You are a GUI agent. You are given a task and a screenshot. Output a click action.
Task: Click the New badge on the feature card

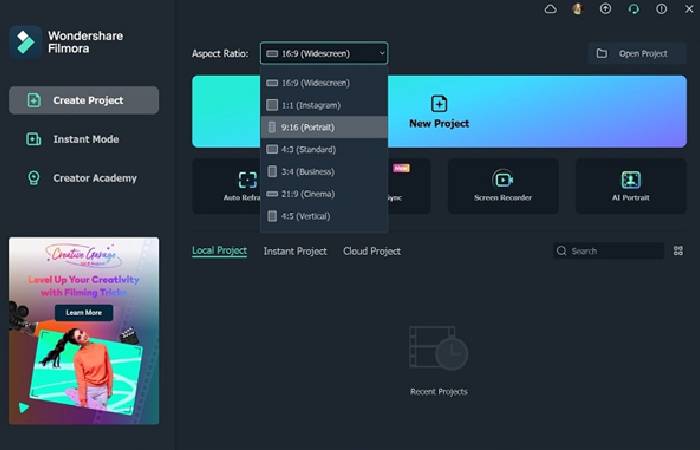click(401, 168)
